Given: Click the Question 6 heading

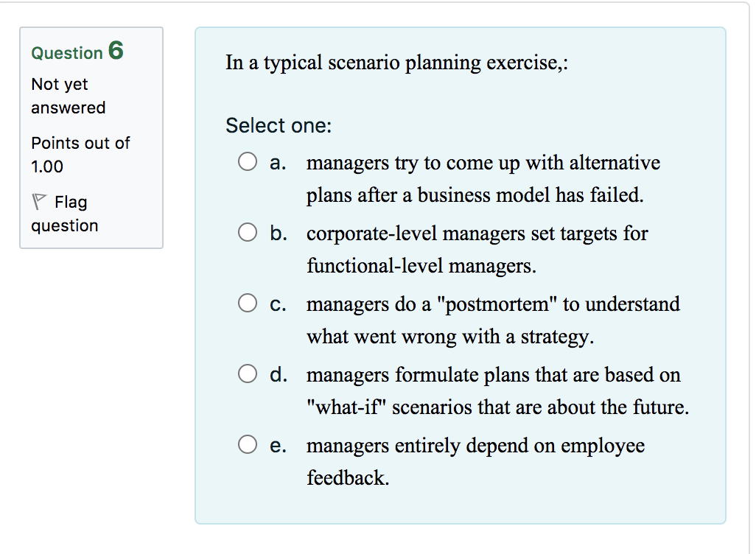Looking at the screenshot, I should (75, 52).
